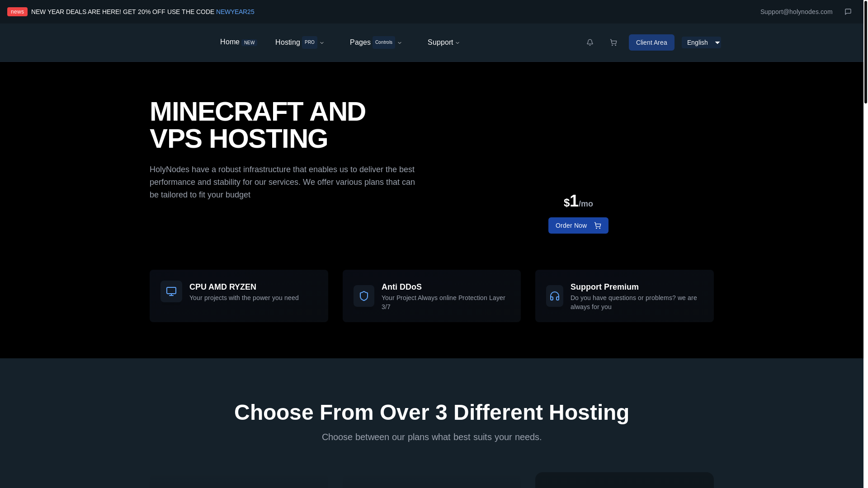Click 'Choose between our plans' subtitle
Viewport: 868px width, 488px height.
(432, 437)
